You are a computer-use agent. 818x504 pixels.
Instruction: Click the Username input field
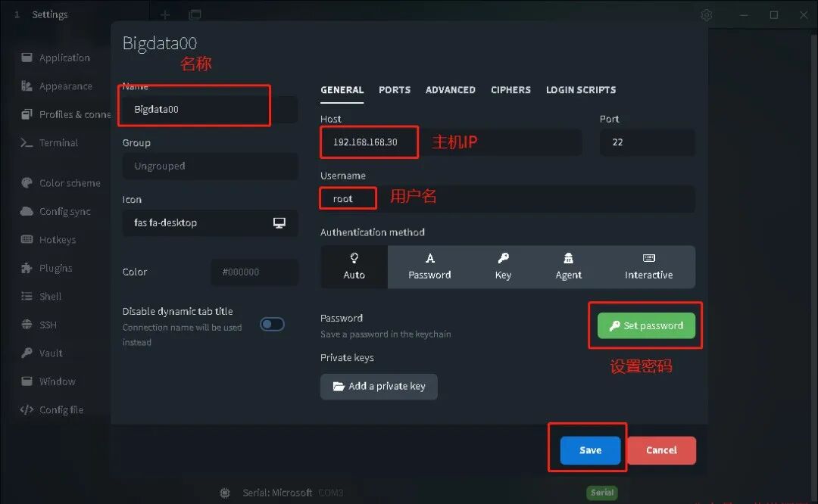click(507, 199)
